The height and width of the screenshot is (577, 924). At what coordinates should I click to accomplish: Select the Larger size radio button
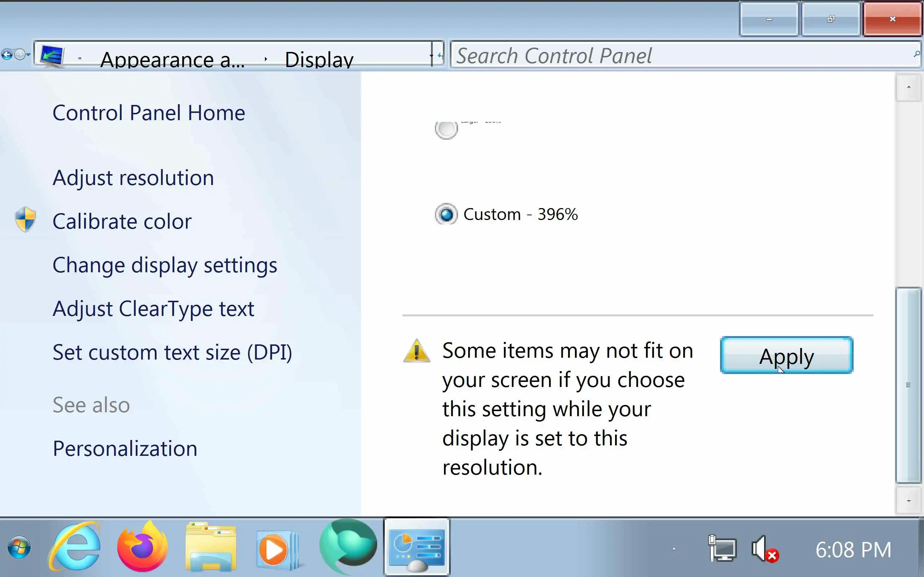tap(446, 129)
